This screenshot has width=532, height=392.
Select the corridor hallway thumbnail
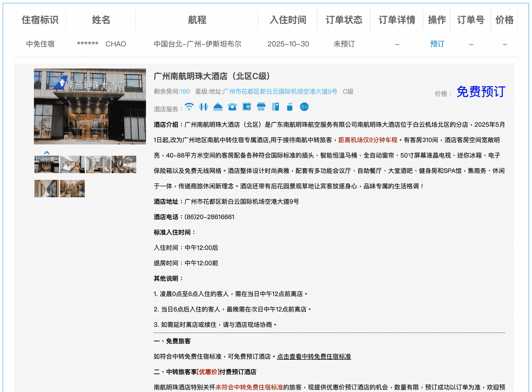[x=47, y=188]
